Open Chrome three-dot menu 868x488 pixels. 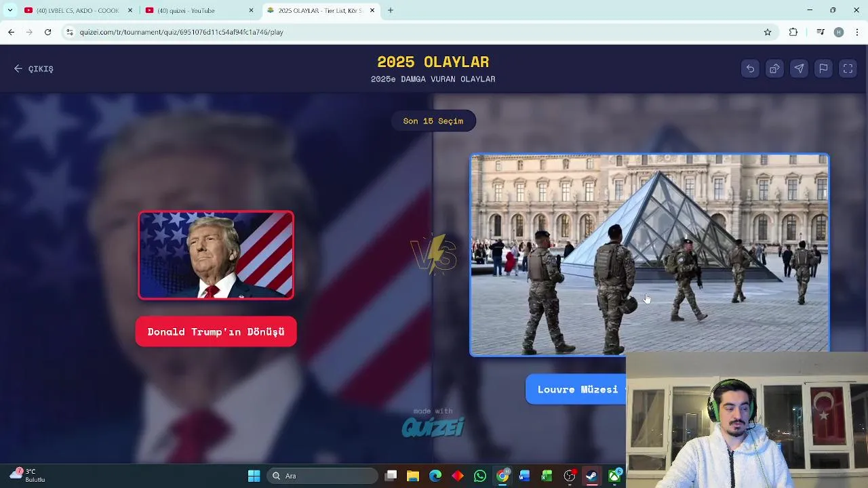[x=857, y=32]
